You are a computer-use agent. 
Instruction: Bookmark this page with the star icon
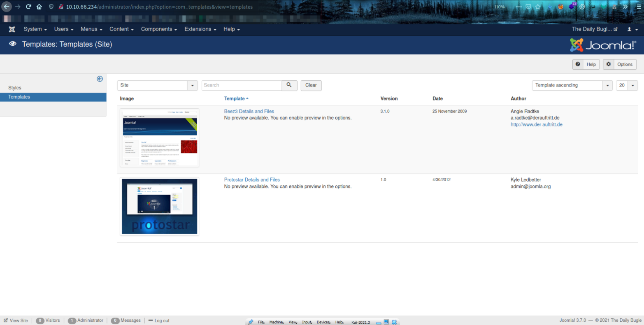pos(539,7)
